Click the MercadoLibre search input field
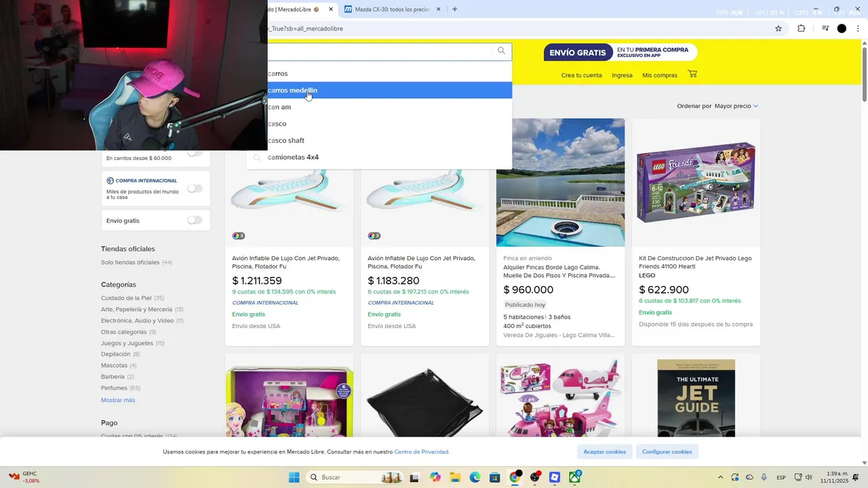 point(378,51)
